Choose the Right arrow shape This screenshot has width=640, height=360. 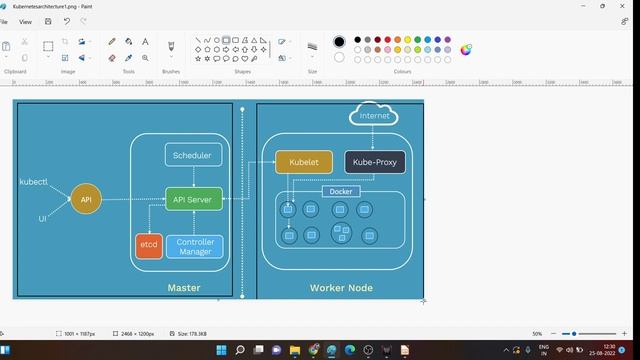click(x=226, y=49)
